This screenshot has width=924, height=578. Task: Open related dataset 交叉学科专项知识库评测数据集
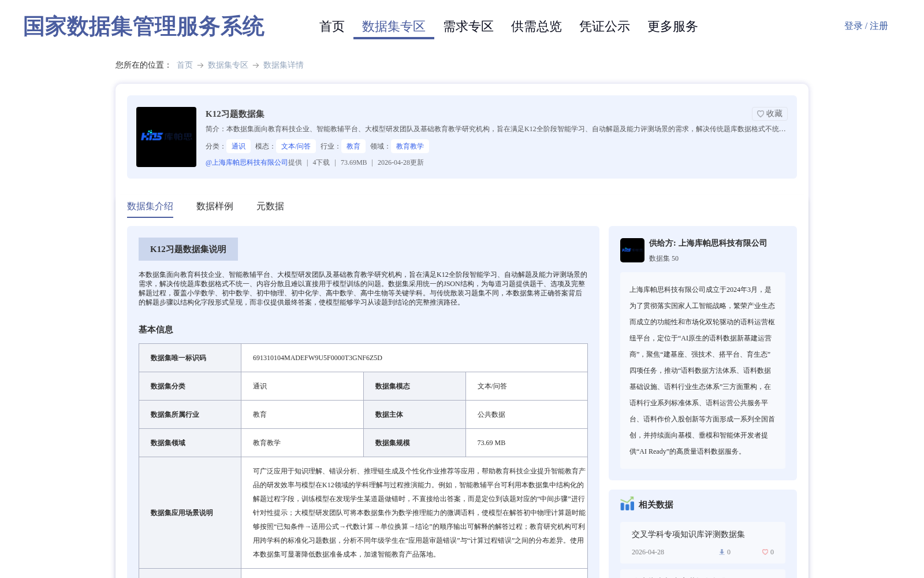688,535
